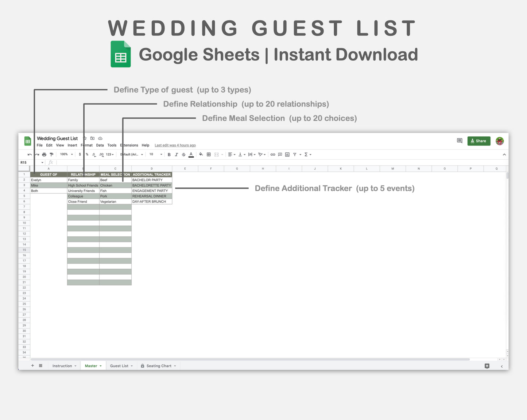Click the Create a filter icon

[295, 154]
